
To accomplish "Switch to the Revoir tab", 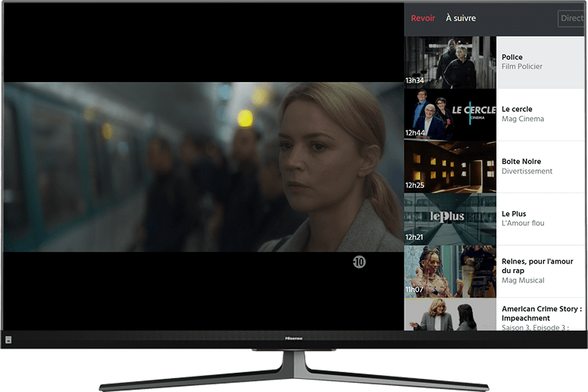I will (x=423, y=18).
